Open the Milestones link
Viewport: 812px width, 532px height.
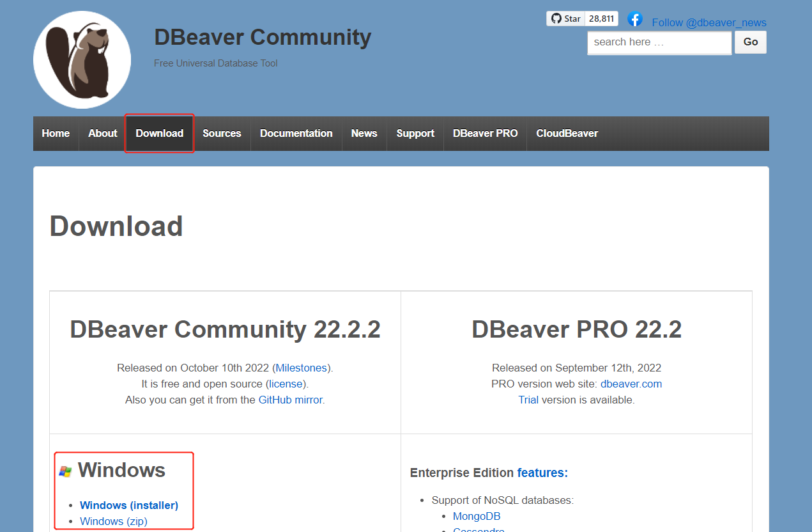[302, 368]
